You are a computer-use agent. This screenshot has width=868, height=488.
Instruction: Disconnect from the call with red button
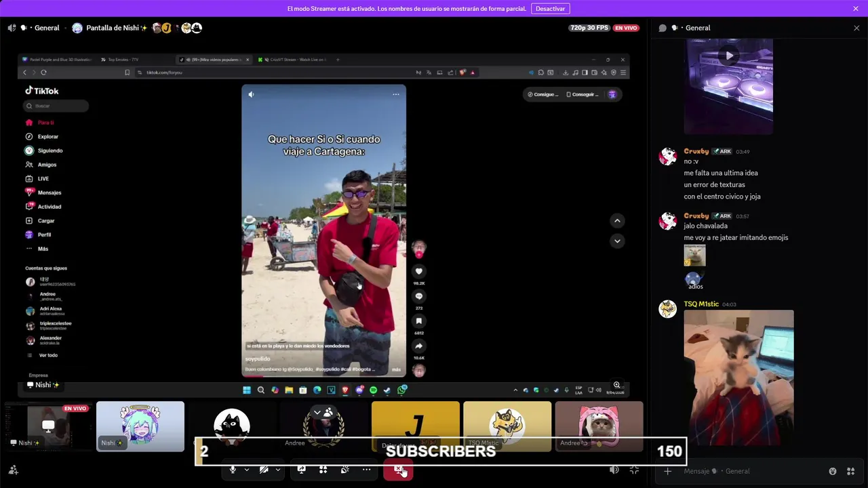pos(398,470)
